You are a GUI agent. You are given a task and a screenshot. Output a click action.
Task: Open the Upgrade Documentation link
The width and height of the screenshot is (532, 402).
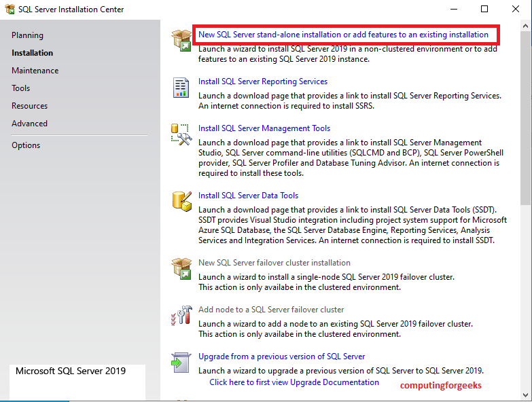pyautogui.click(x=294, y=382)
